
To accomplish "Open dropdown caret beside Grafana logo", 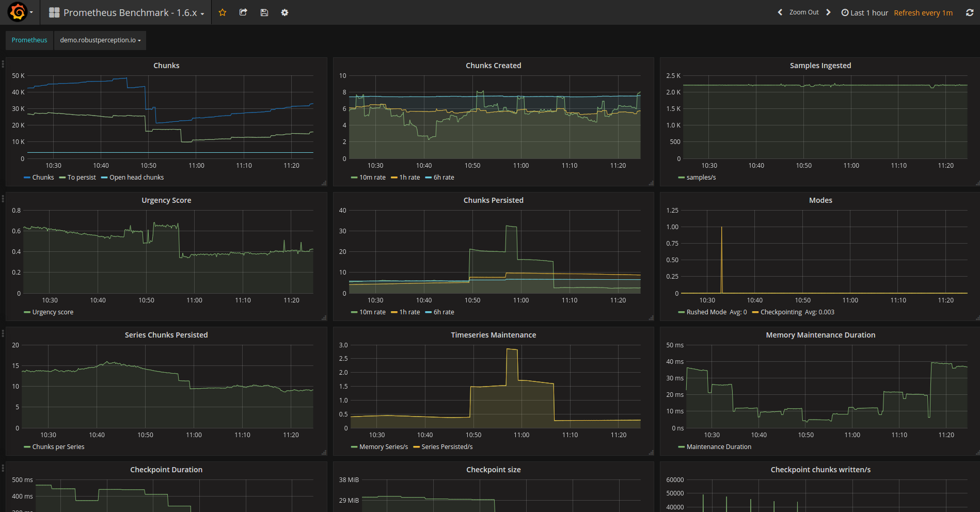I will tap(31, 12).
